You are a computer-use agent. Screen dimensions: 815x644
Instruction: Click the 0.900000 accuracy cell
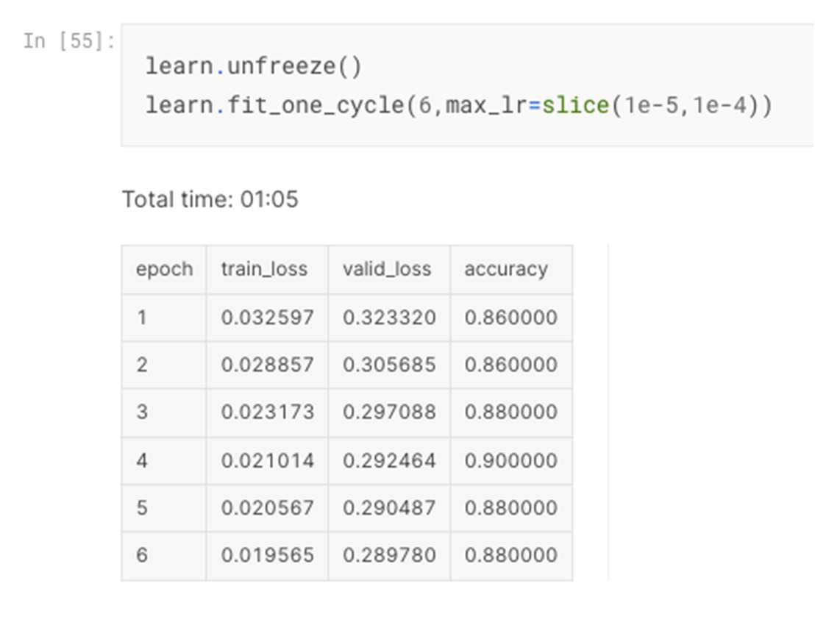(x=511, y=460)
